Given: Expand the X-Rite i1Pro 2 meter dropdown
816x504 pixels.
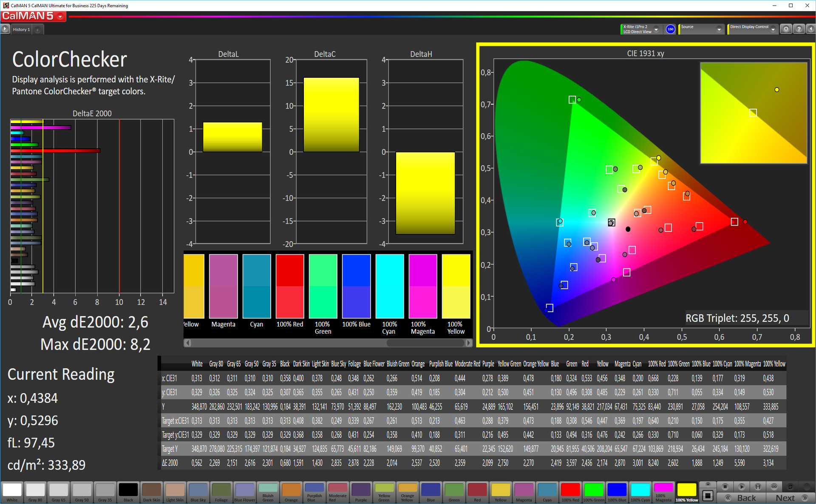Looking at the screenshot, I should pos(656,29).
